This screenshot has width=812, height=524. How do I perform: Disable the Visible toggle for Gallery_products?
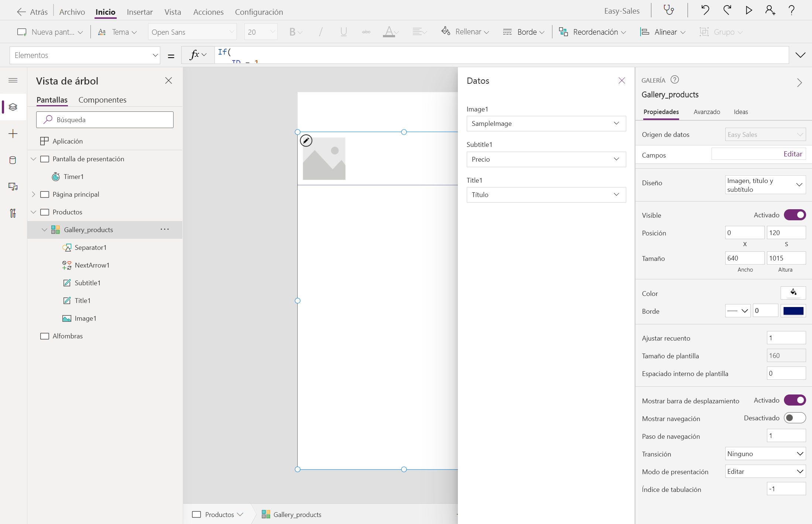pyautogui.click(x=795, y=215)
